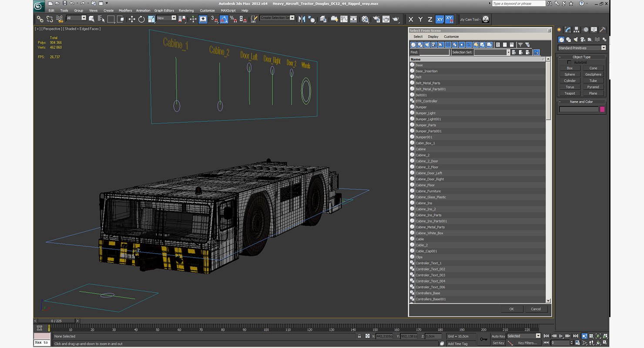Expand the Create Selection Set dropdown
This screenshot has height=348, width=644.
[292, 18]
